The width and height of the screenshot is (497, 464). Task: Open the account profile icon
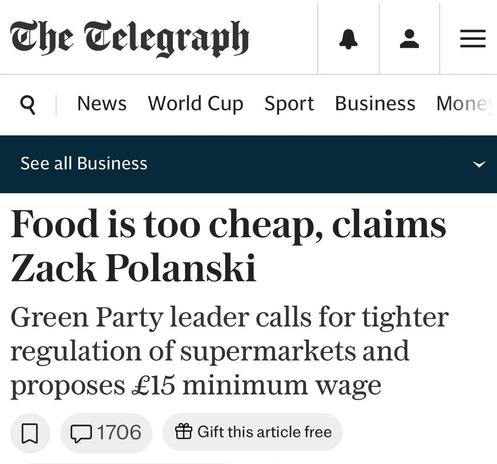click(409, 39)
